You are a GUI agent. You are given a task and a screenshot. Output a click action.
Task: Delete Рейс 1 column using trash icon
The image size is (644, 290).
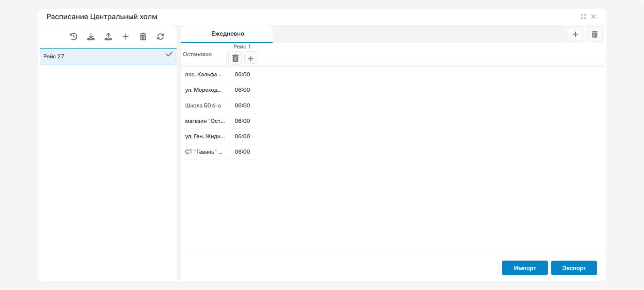[235, 58]
